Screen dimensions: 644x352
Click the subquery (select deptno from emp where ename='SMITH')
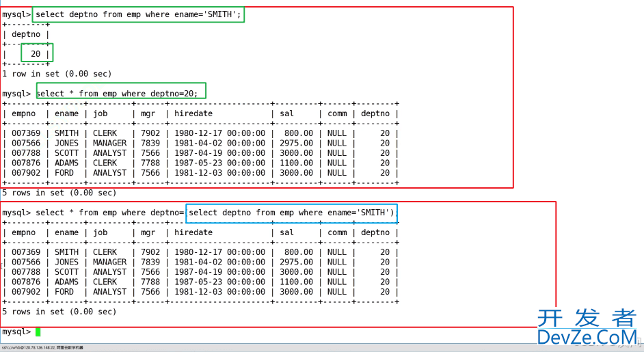tap(291, 213)
